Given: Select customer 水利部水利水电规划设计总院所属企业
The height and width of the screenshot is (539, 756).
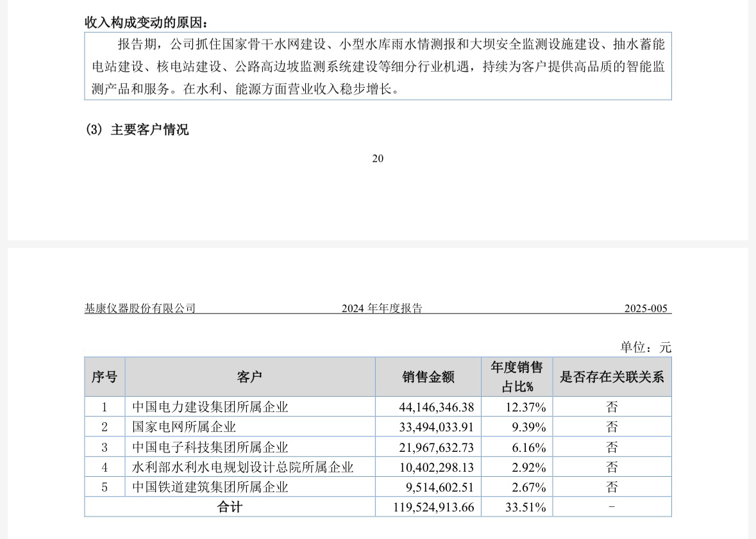Looking at the screenshot, I should tap(243, 467).
